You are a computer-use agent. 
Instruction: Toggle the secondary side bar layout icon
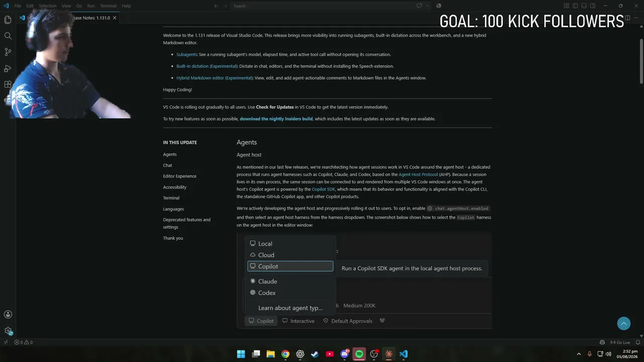(593, 6)
